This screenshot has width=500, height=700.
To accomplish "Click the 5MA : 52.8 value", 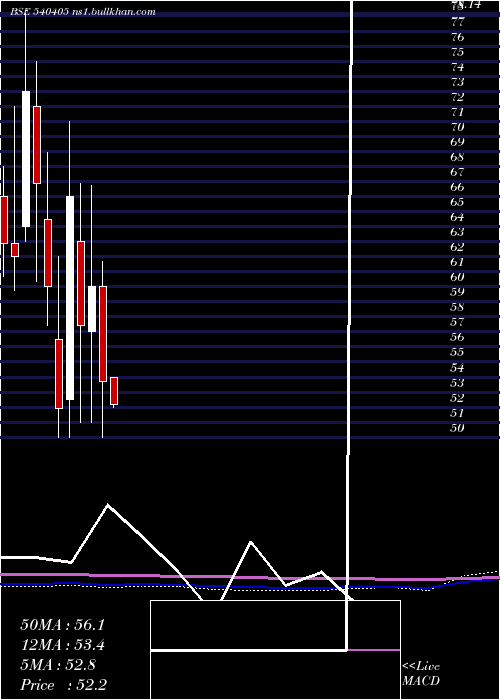I will coord(58,665).
